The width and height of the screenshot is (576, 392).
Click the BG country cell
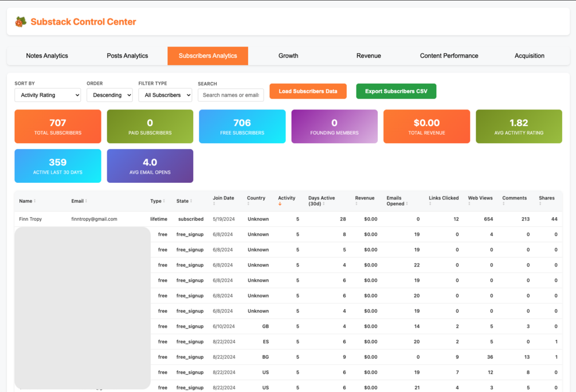tap(265, 357)
